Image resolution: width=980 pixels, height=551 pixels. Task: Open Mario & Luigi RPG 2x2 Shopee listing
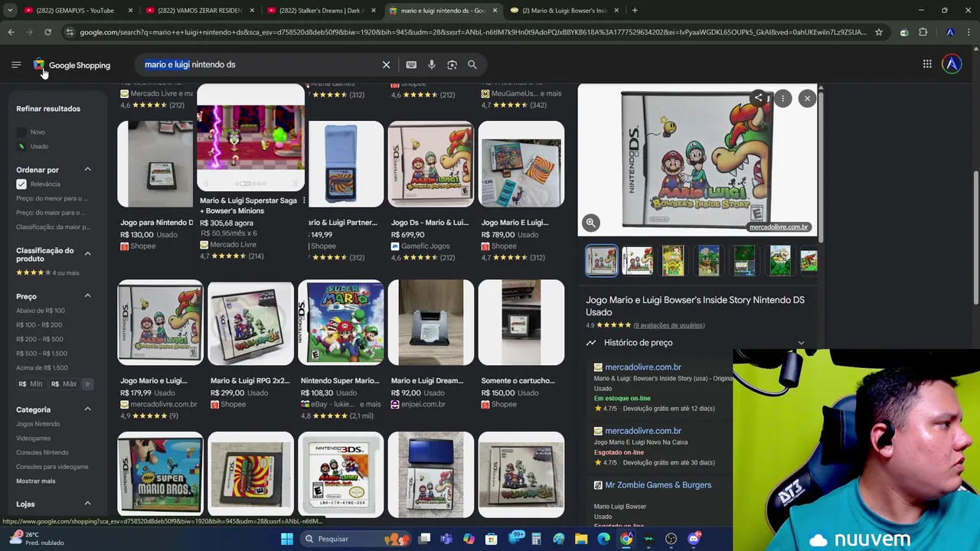point(250,346)
